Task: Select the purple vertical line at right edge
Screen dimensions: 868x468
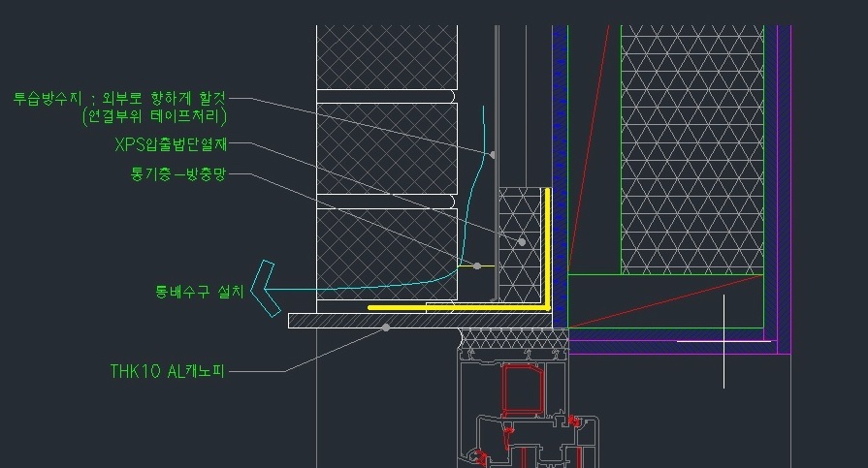Action: point(791,145)
